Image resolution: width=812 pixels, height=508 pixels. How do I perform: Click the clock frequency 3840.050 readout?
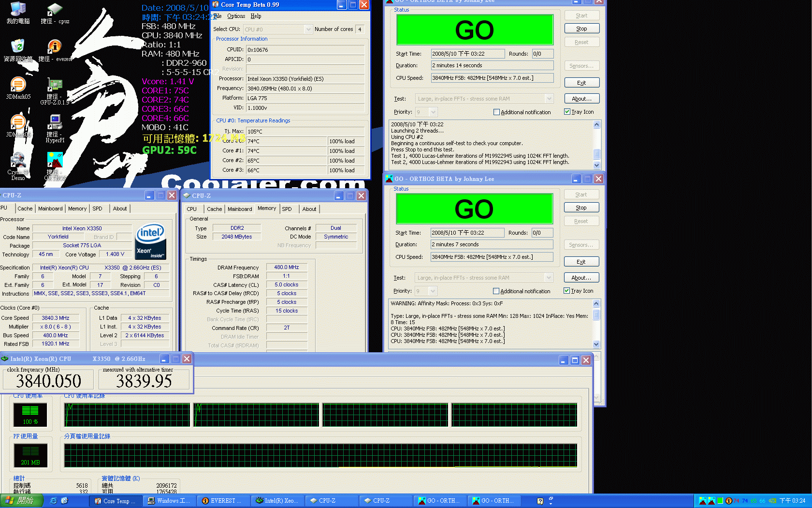(x=48, y=381)
